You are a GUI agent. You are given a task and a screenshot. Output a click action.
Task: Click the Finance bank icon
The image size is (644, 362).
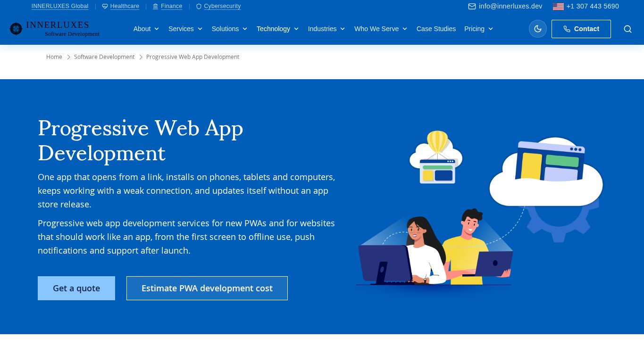click(x=155, y=7)
